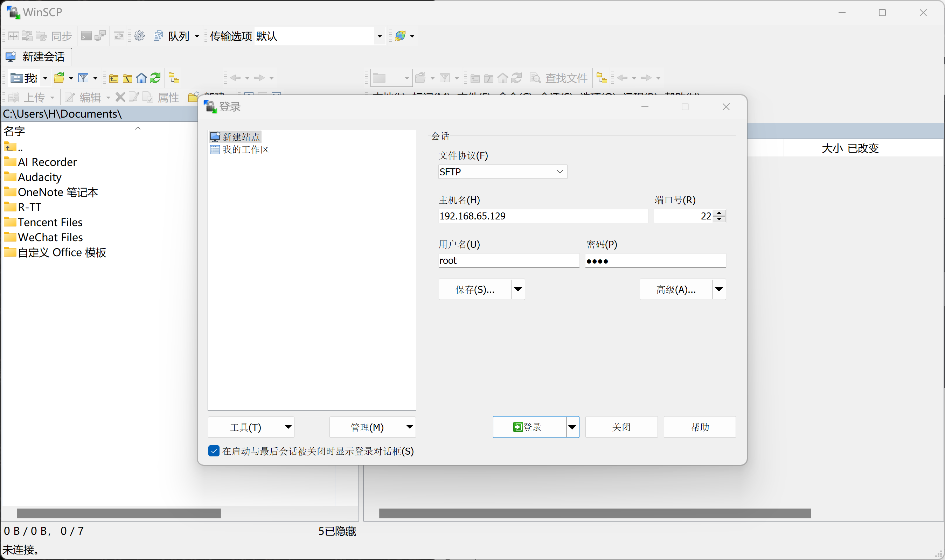
Task: Go to home directory in local panel
Action: [141, 78]
